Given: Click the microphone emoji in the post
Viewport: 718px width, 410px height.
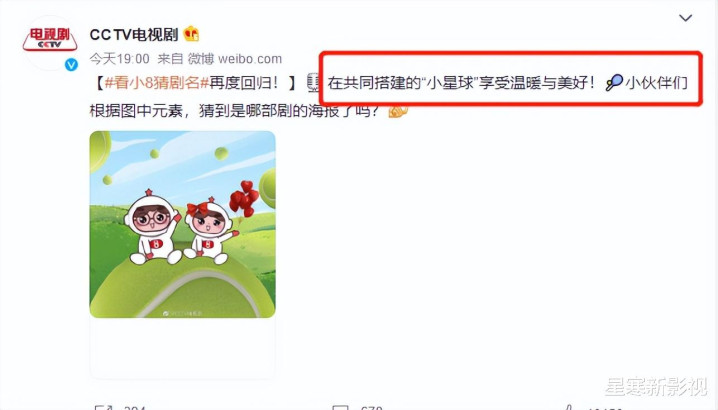Looking at the screenshot, I should 313,82.
